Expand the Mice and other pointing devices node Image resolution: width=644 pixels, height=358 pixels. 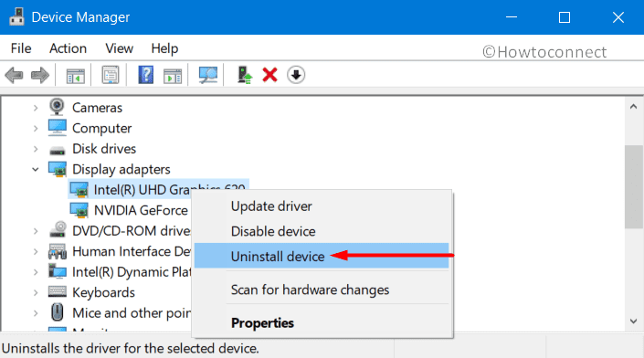[x=36, y=313]
